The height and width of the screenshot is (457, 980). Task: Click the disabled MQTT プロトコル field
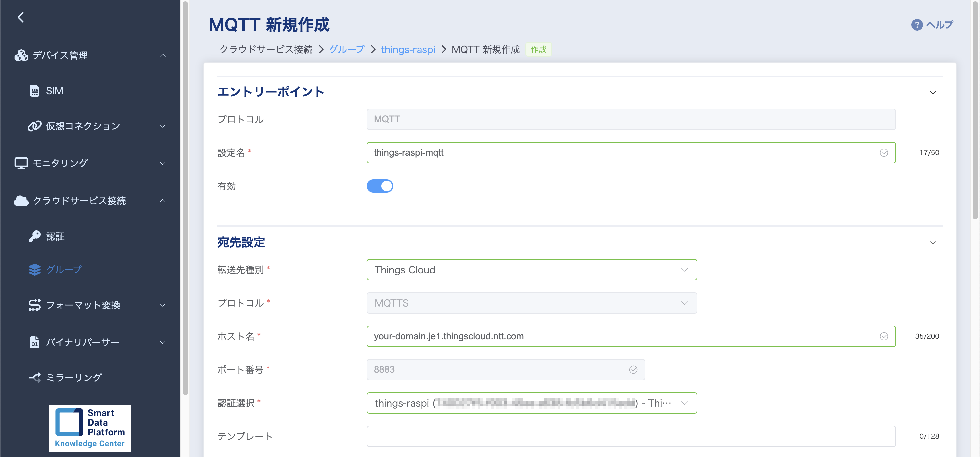(631, 119)
